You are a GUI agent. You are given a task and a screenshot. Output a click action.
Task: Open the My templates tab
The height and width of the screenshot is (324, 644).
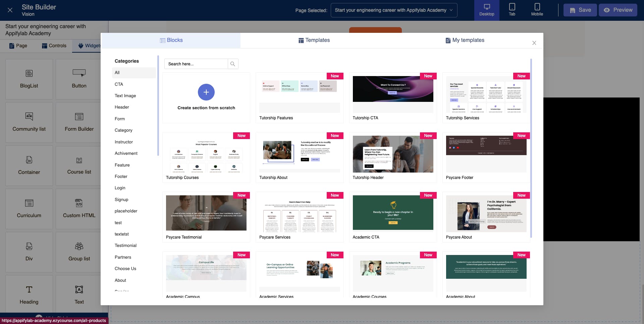pos(465,40)
